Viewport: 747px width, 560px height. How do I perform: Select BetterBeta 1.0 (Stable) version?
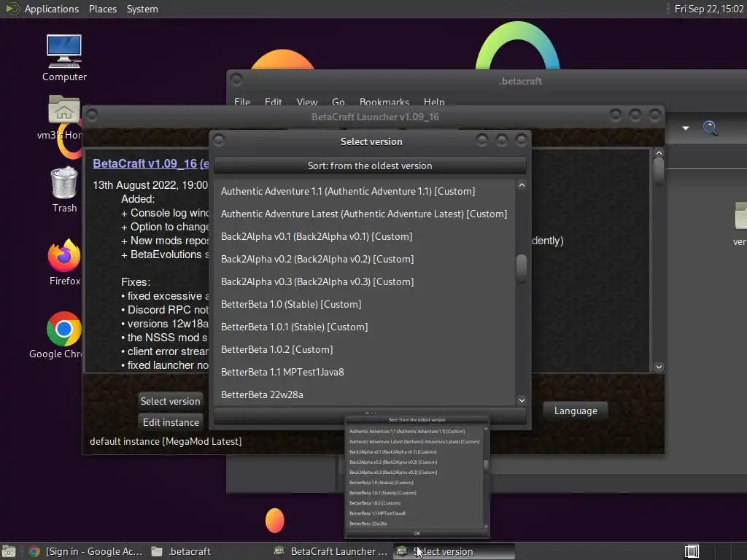(365, 304)
